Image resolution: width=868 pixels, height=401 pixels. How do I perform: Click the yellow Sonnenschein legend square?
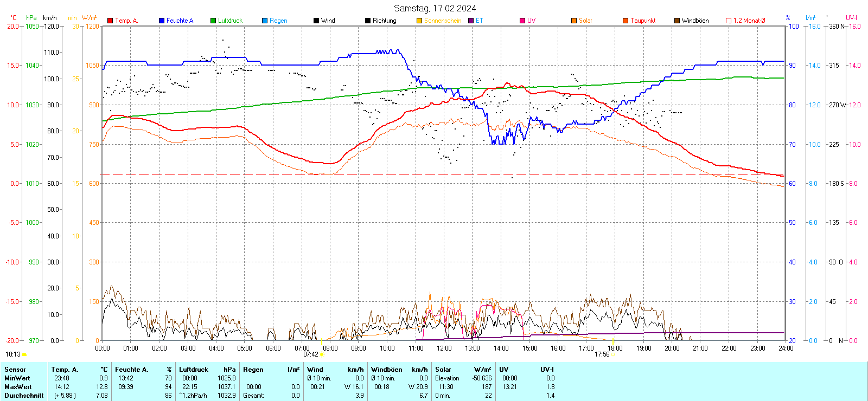coord(419,21)
